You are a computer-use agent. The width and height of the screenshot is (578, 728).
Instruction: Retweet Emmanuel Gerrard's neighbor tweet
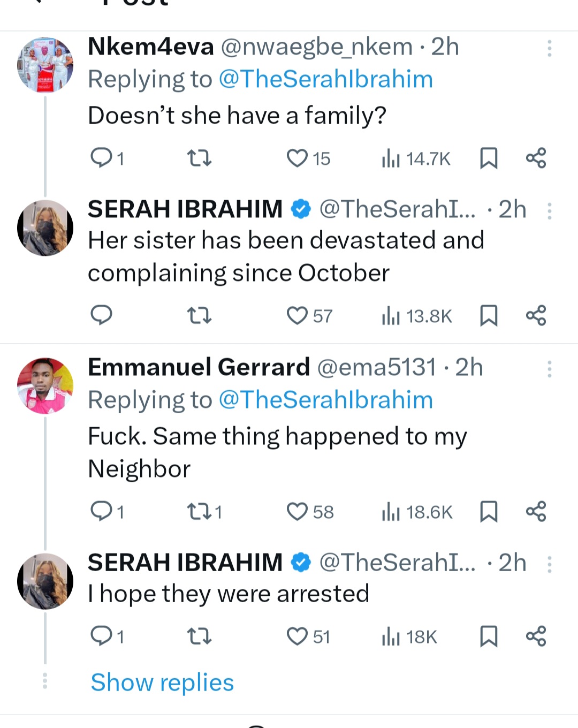[200, 512]
